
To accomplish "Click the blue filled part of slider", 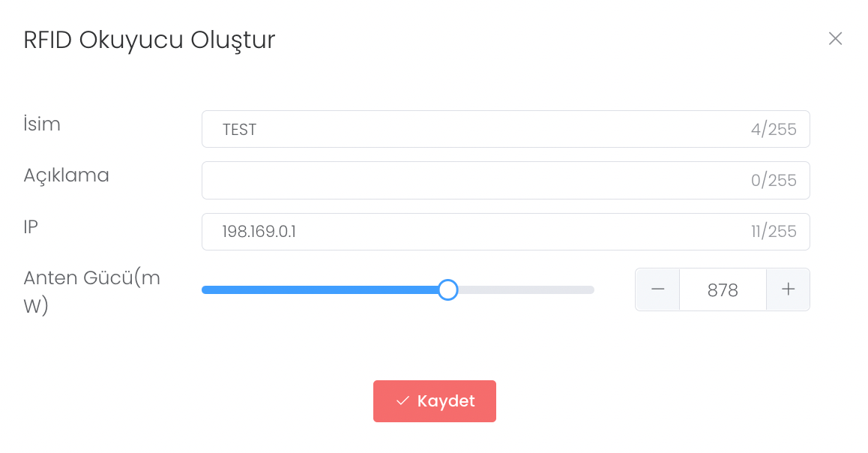I will pyautogui.click(x=322, y=289).
